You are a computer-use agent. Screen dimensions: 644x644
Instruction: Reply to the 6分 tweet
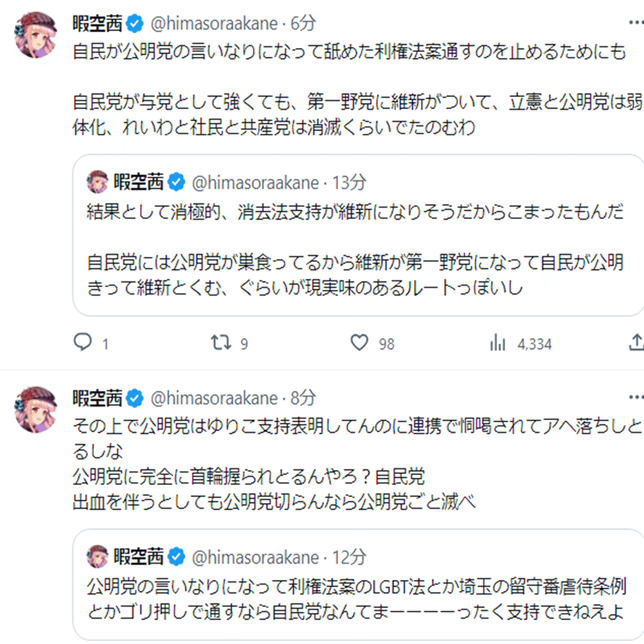(x=83, y=343)
